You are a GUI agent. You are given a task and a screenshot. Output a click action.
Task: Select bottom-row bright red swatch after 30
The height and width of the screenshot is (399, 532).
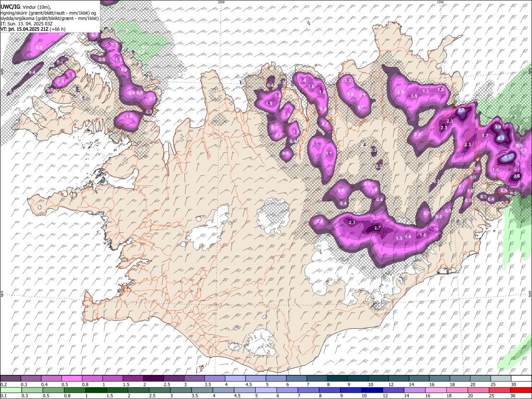coord(520,390)
